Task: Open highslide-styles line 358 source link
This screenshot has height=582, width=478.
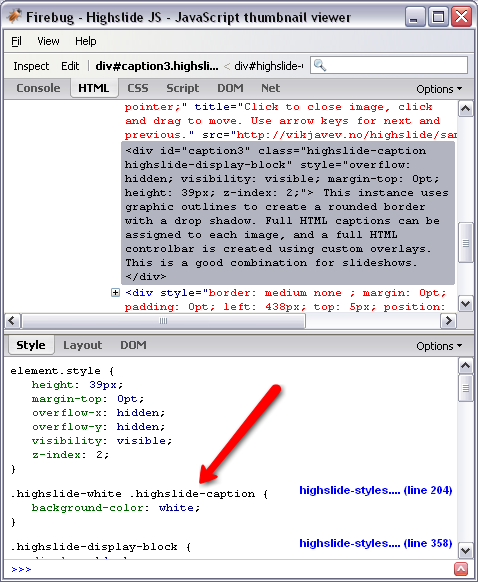Action: [376, 543]
